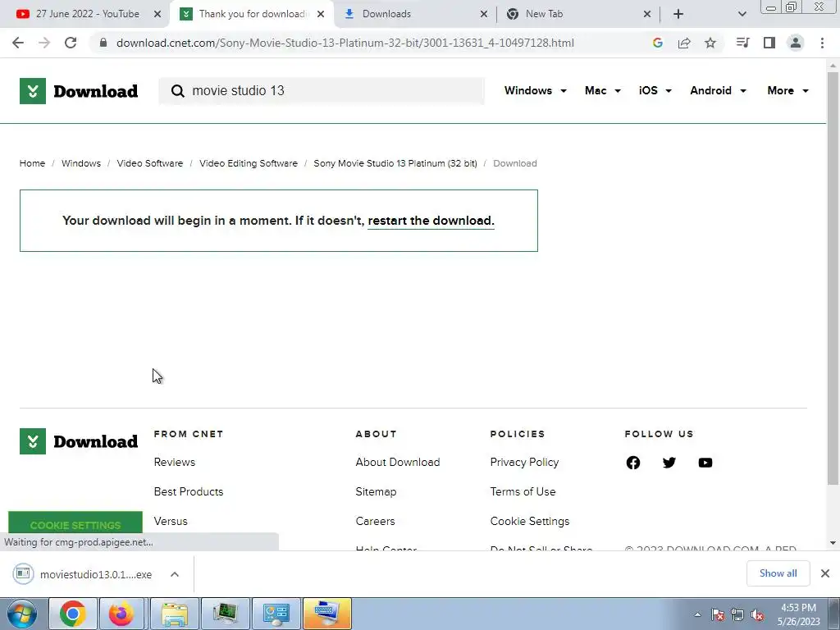The height and width of the screenshot is (630, 840).
Task: Close the downloads bar with the X
Action: pyautogui.click(x=825, y=573)
